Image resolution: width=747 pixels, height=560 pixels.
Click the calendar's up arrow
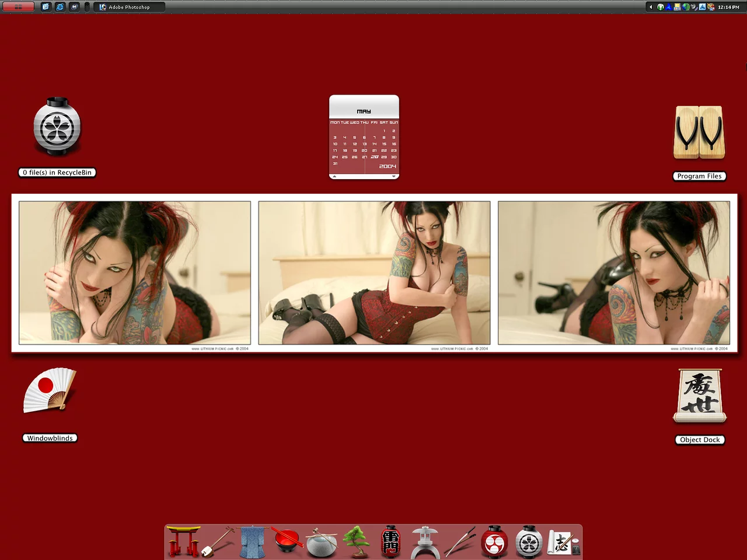[334, 176]
